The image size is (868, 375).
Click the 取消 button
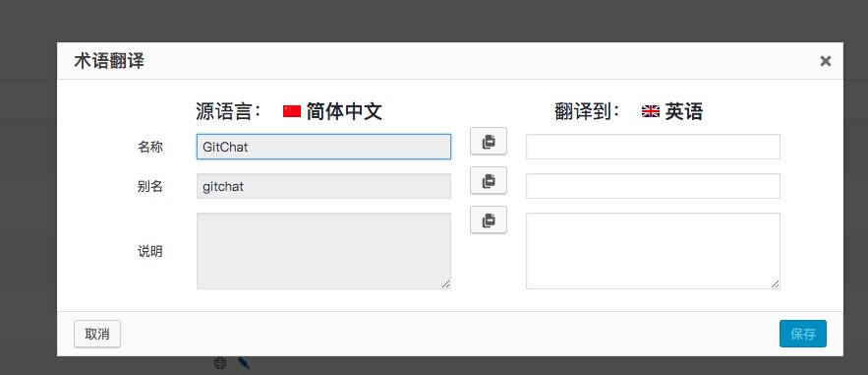click(x=97, y=334)
